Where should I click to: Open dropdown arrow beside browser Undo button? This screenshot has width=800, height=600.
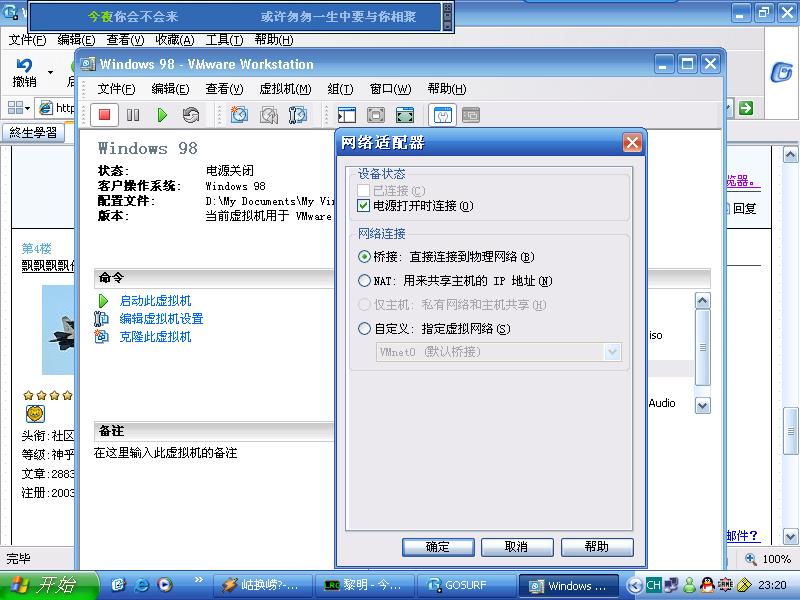pyautogui.click(x=50, y=72)
